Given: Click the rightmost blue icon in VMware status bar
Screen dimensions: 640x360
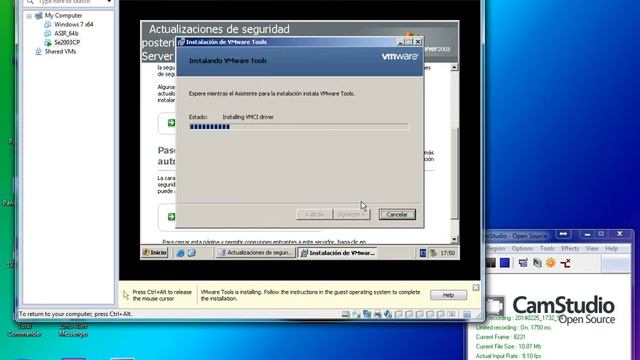Looking at the screenshot, I should pyautogui.click(x=467, y=314).
